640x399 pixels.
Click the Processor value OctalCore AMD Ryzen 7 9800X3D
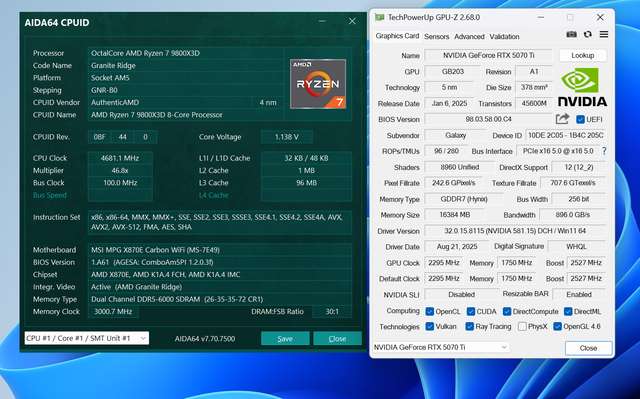point(186,53)
